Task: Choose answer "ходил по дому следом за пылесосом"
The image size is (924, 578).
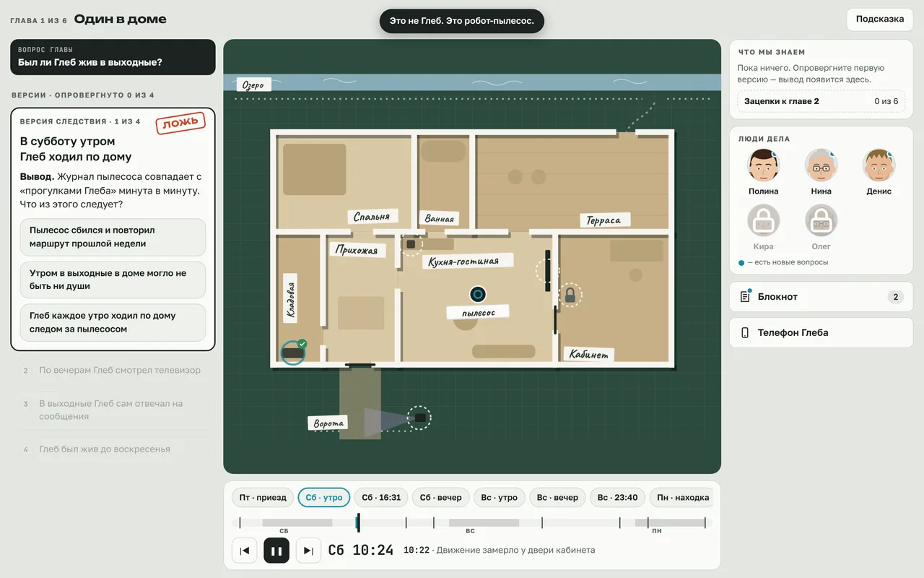Action: [x=113, y=322]
